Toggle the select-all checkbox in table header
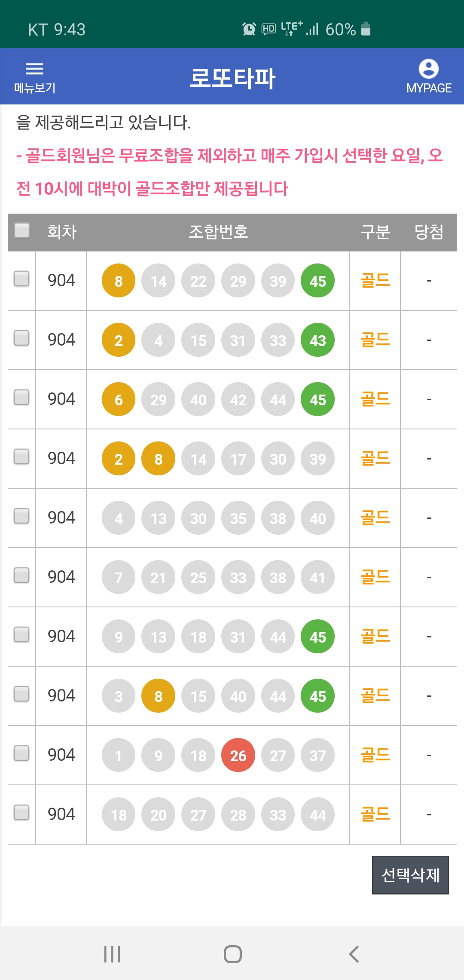Viewport: 464px width, 980px height. coord(22,230)
